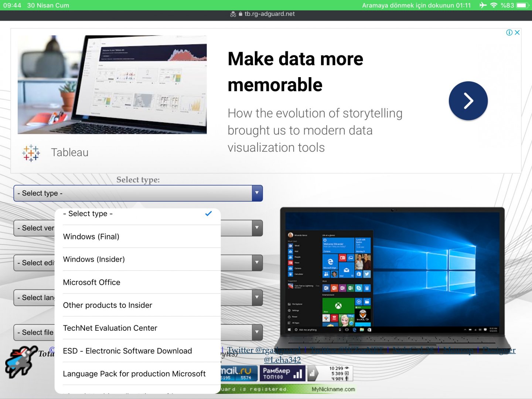Viewport: 532px width, 399px height.
Task: Click the robot mascot logo
Action: 21,362
